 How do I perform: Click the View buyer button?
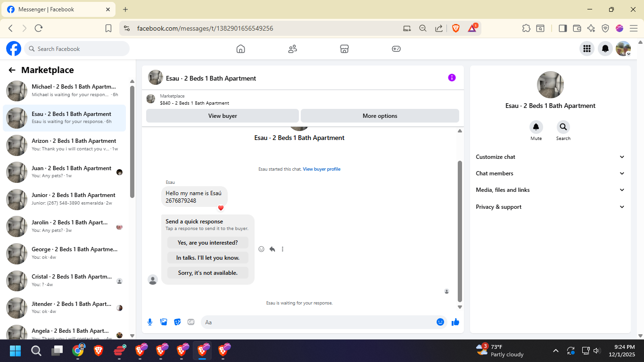pyautogui.click(x=223, y=115)
